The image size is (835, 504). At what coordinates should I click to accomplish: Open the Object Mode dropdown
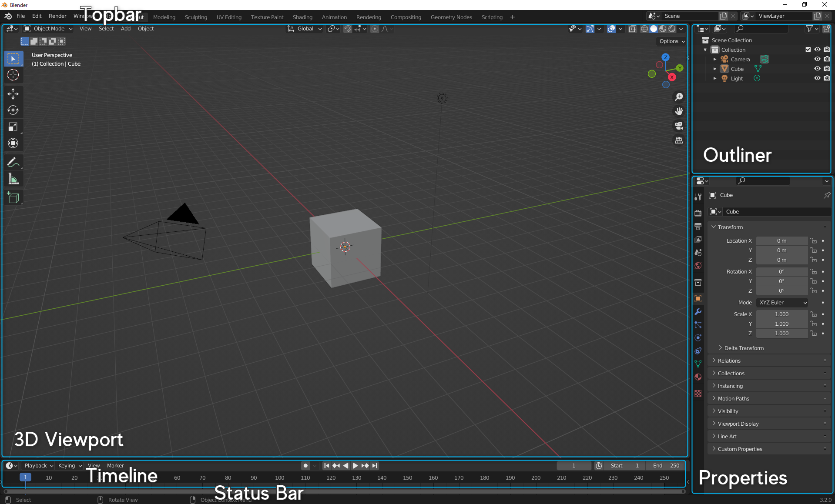[x=48, y=29]
